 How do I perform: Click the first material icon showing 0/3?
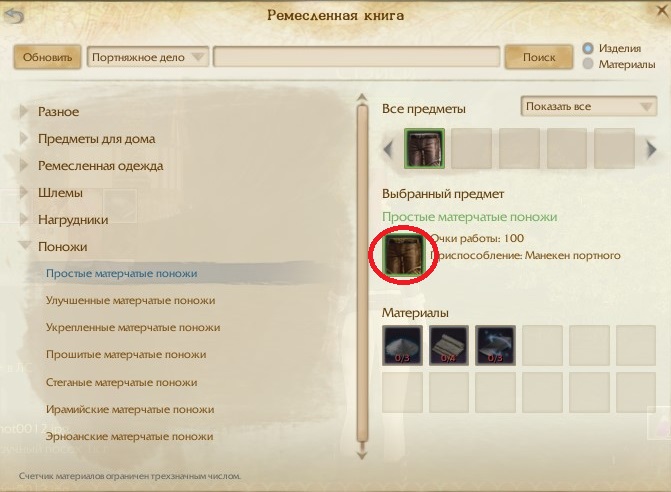click(402, 345)
